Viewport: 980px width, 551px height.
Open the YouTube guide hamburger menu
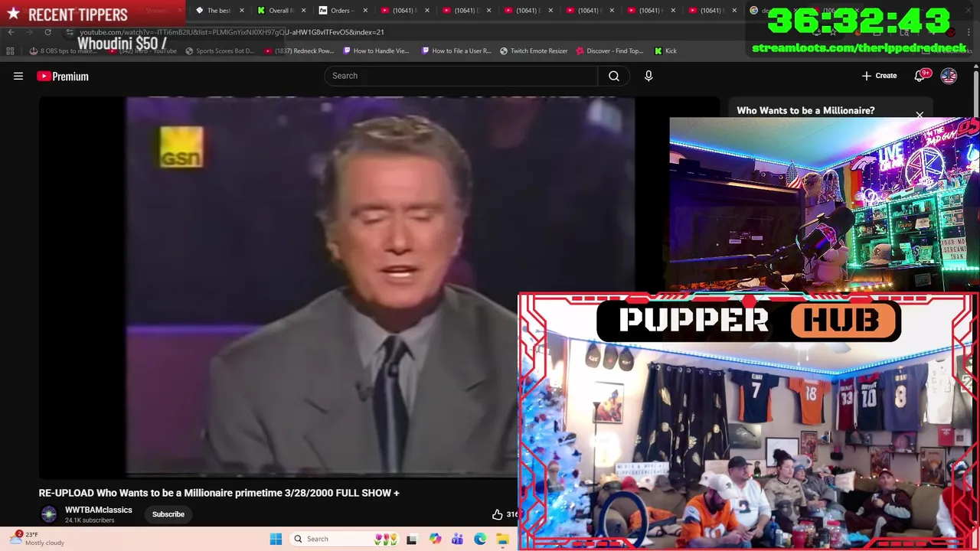pos(18,76)
